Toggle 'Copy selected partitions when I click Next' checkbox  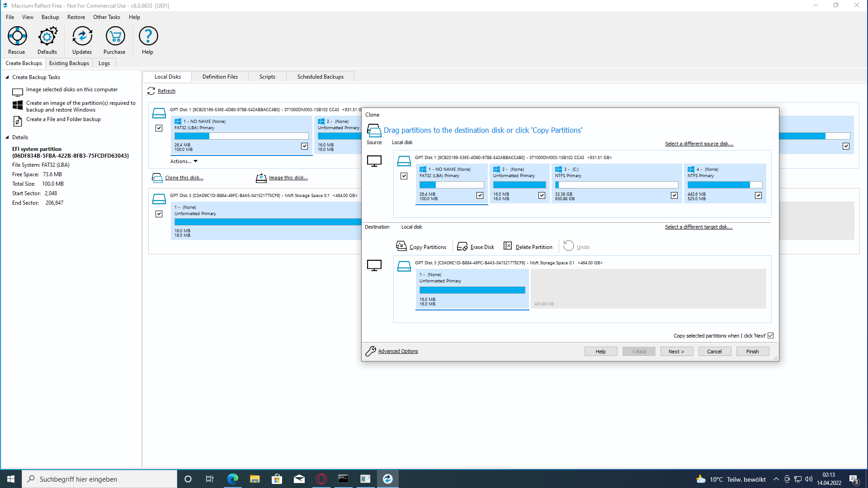[771, 336]
